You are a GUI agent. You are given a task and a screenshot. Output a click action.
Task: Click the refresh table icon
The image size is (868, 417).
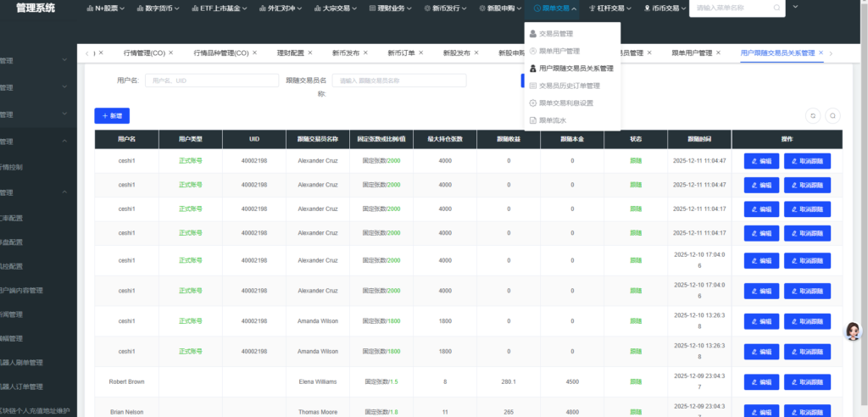pyautogui.click(x=813, y=116)
